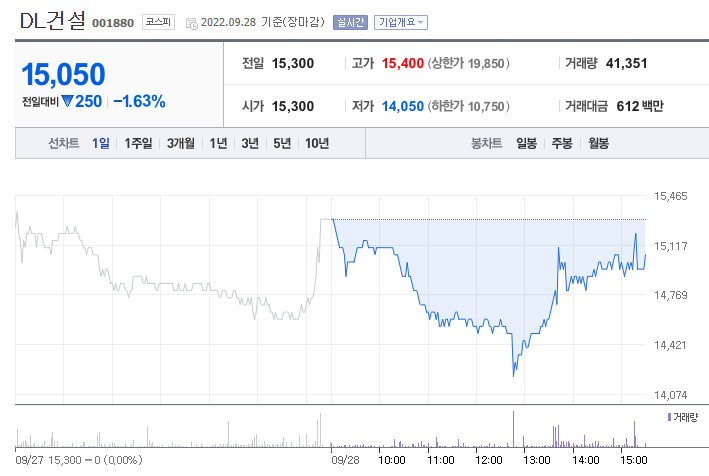The width and height of the screenshot is (709, 476).
Task: Click the 14,769 y-axis label
Action: pos(671,295)
